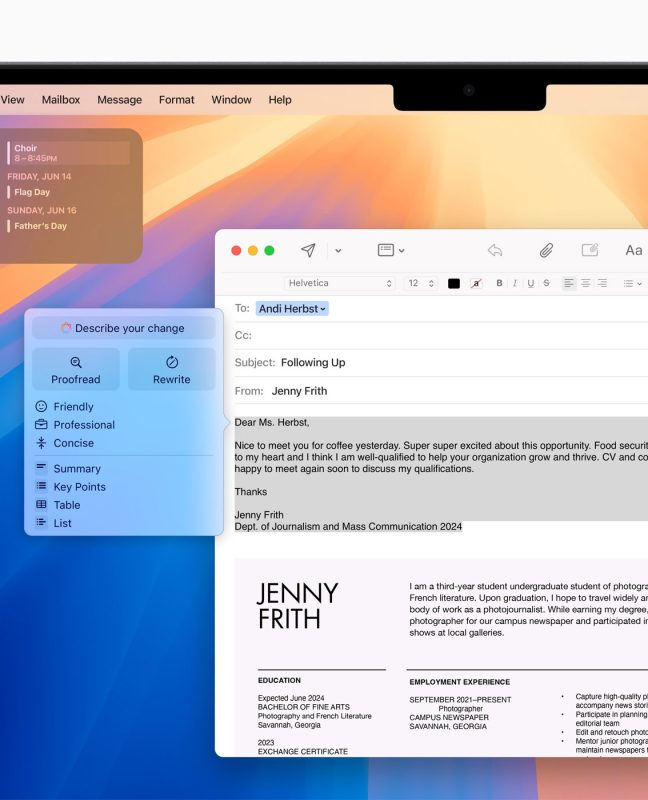Viewport: 648px width, 800px height.
Task: Attach a file with the paperclip icon
Action: click(546, 250)
